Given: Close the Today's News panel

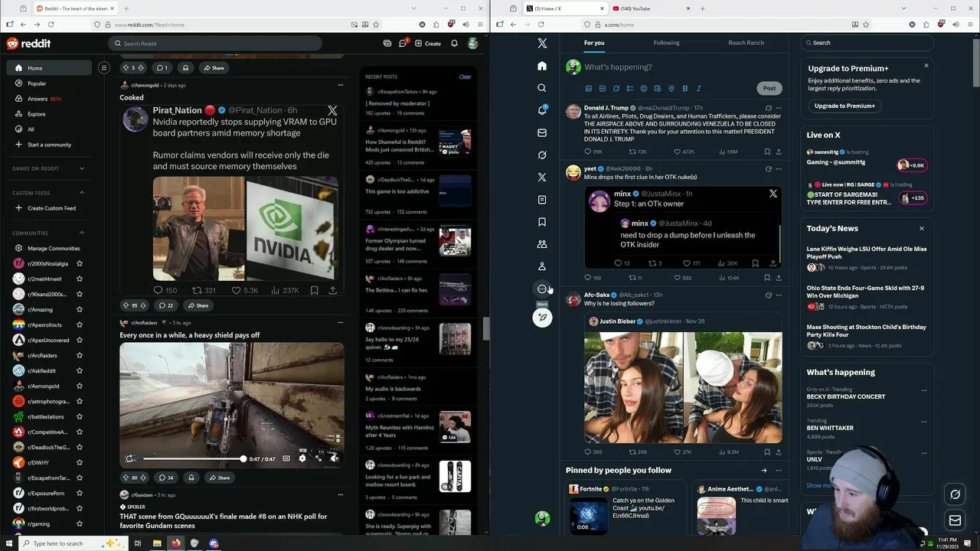Looking at the screenshot, I should coord(922,228).
